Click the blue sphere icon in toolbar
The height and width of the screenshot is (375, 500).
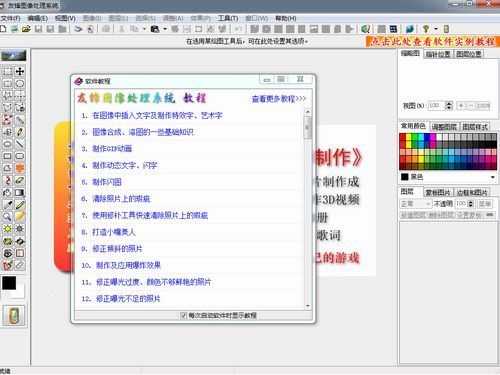pos(410,29)
